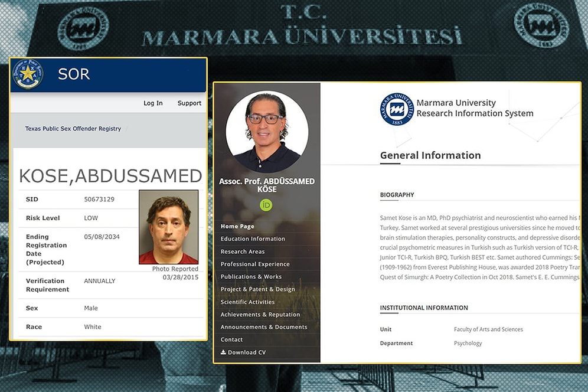
Task: Click the ANNUALLY verification value
Action: pos(99,281)
